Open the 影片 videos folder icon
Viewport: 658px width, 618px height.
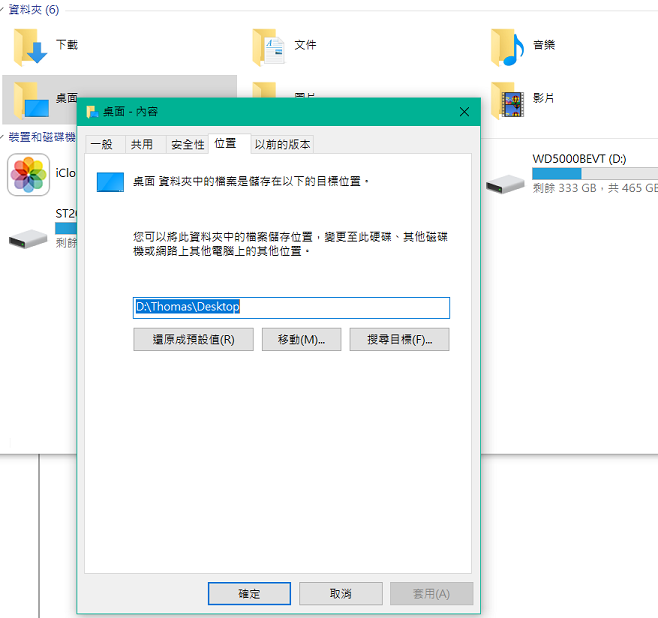tap(507, 100)
